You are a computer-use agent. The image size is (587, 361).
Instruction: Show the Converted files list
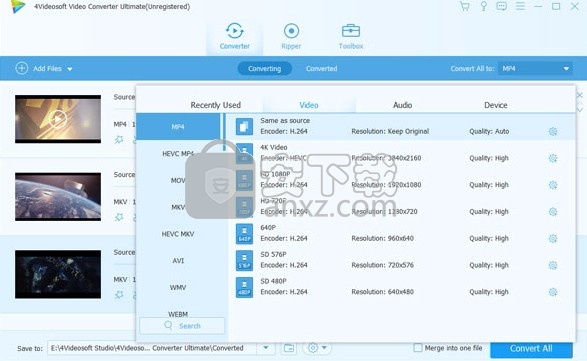pyautogui.click(x=322, y=69)
